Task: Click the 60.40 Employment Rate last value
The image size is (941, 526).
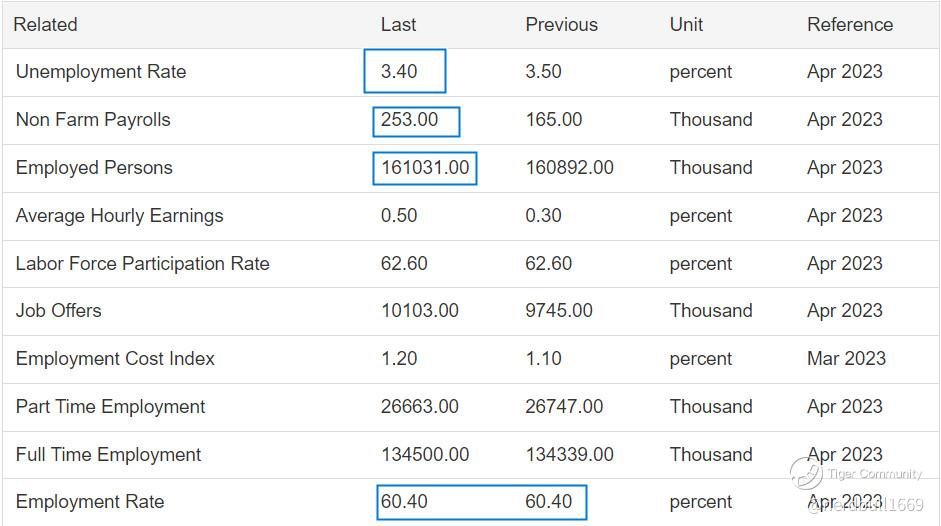Action: point(404,502)
